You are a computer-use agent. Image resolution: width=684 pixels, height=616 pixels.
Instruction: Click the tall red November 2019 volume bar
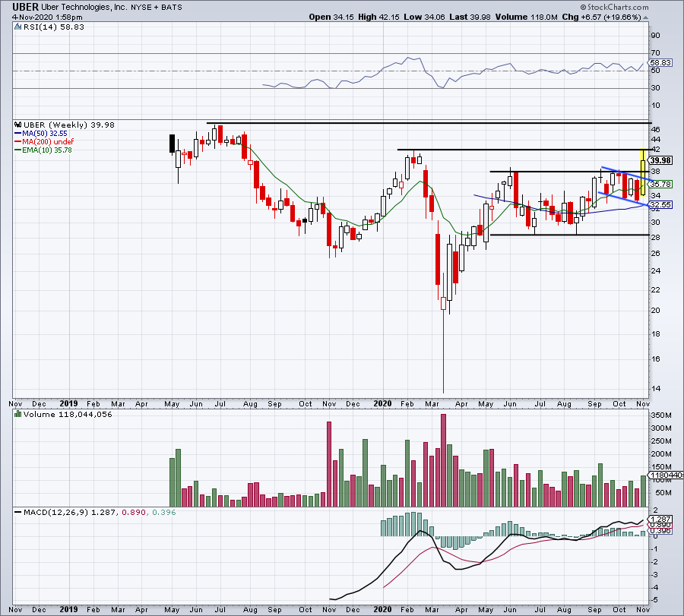tap(329, 464)
